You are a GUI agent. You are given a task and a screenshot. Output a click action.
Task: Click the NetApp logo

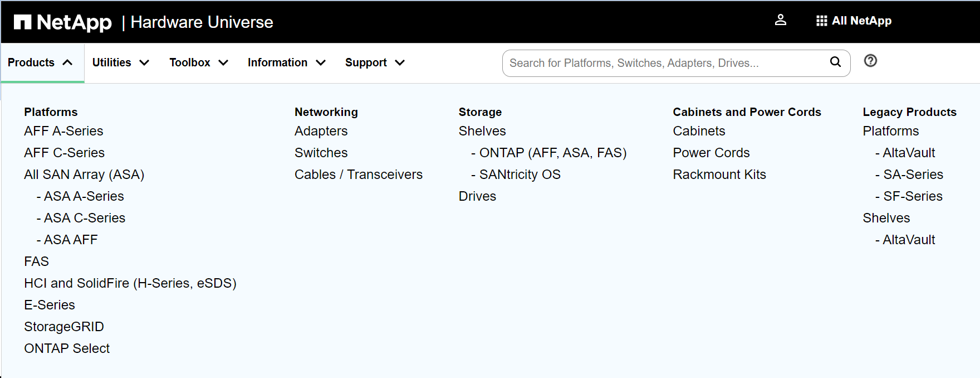pos(63,22)
